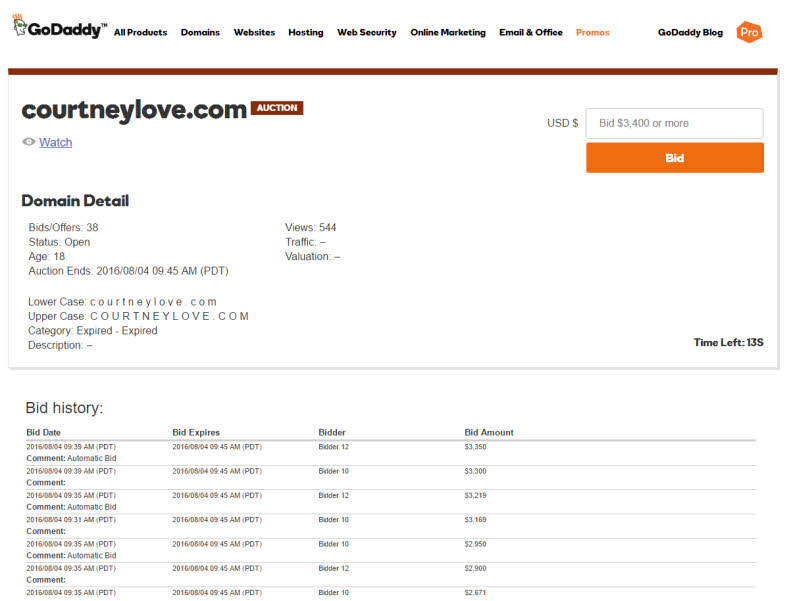The height and width of the screenshot is (601, 800).
Task: Click the eye icon beside Watch
Action: pyautogui.click(x=29, y=142)
